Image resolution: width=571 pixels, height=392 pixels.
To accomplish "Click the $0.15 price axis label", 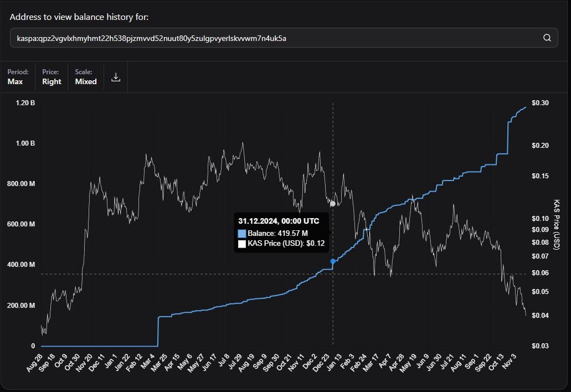I will click(x=540, y=176).
